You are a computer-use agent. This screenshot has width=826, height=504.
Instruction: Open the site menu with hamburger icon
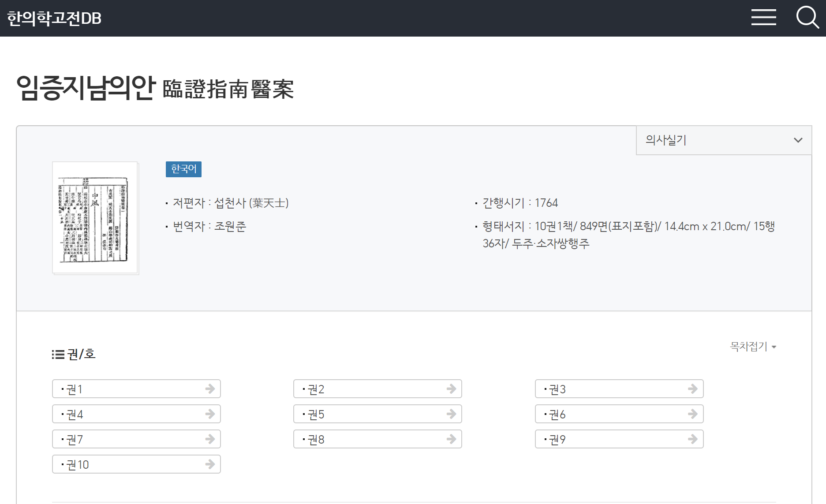[763, 18]
